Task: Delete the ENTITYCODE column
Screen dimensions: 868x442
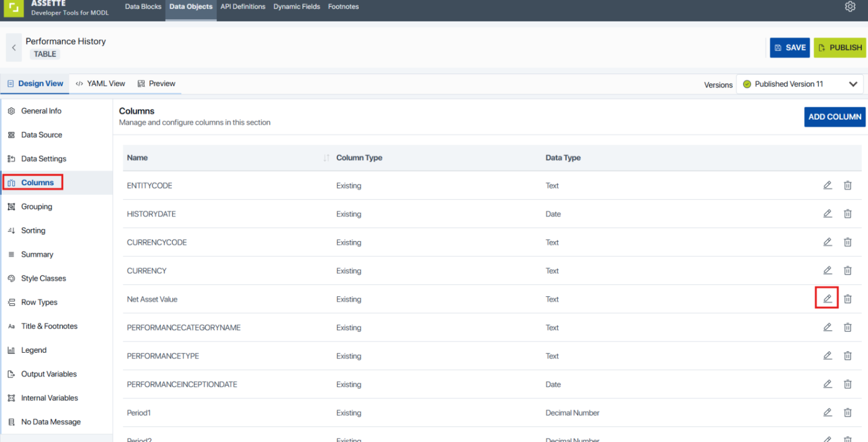Action: pos(848,185)
